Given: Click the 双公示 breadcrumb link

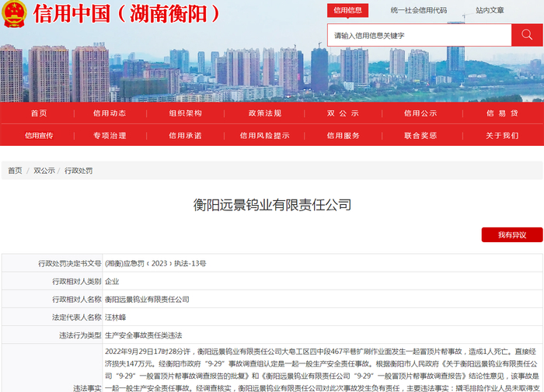Looking at the screenshot, I should point(44,171).
